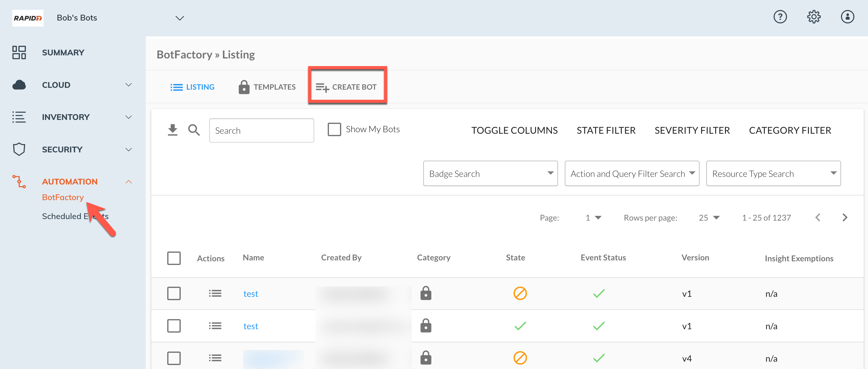Click the Summary dashboard icon
Screen dimensions: 868x369
pyautogui.click(x=19, y=53)
